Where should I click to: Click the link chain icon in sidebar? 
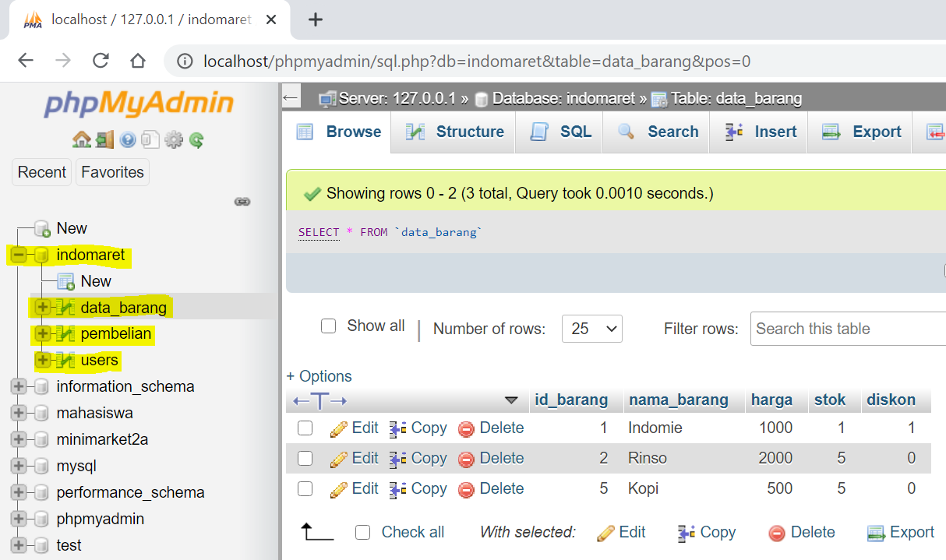coord(242,202)
